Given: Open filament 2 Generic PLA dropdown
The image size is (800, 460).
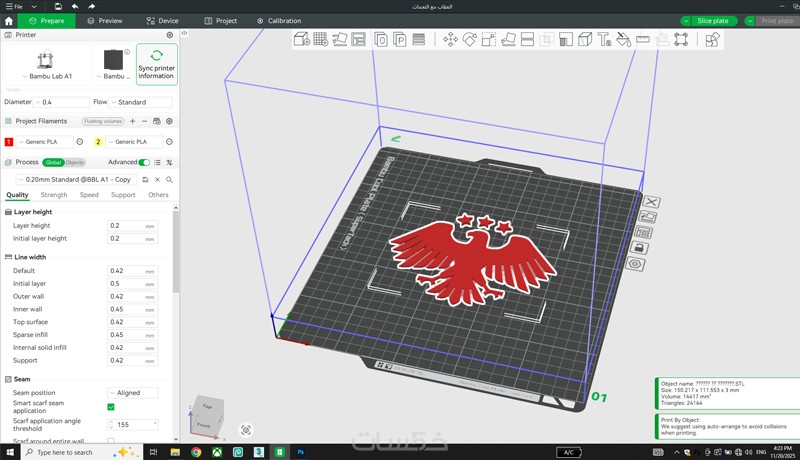Looking at the screenshot, I should click(134, 142).
